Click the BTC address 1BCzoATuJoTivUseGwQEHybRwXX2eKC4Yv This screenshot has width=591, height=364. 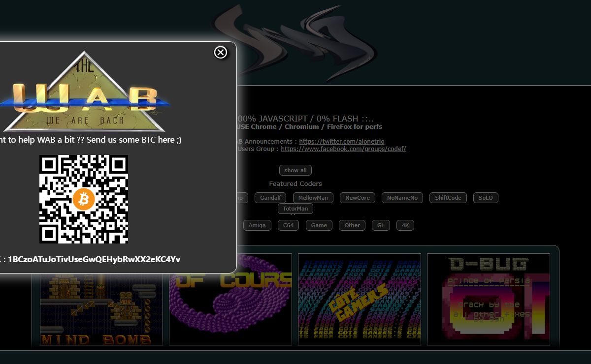pyautogui.click(x=95, y=259)
